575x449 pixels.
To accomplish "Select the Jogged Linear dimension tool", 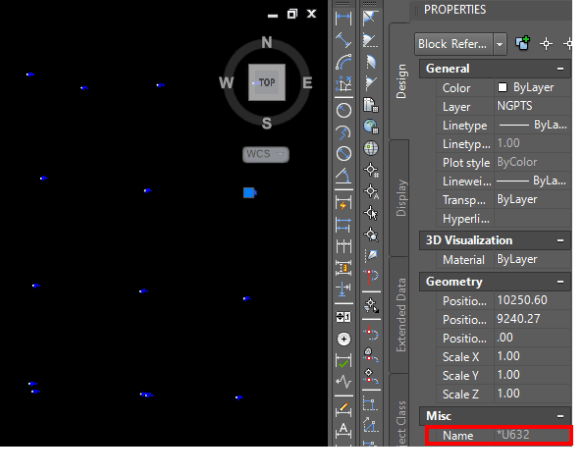I will (x=344, y=382).
